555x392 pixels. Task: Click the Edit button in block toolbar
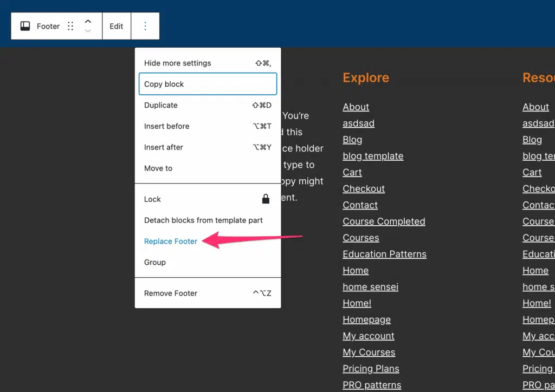click(117, 26)
